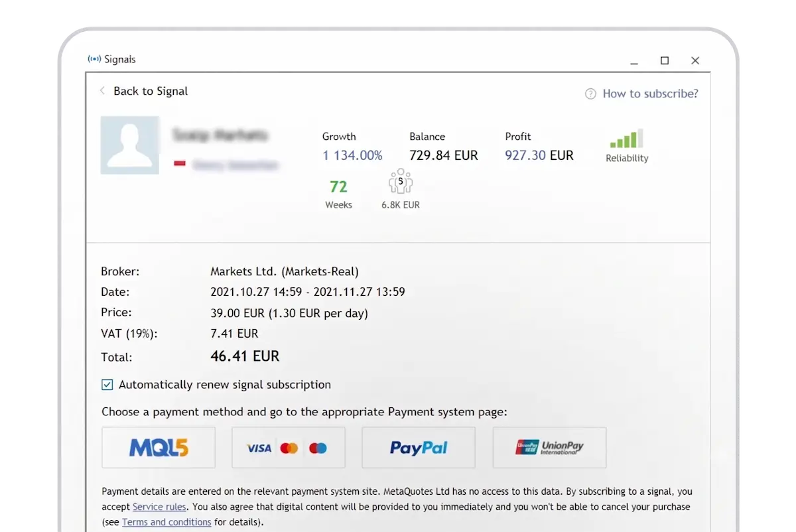This screenshot has width=796, height=532.
Task: Click the blurred signal provider name
Action: click(x=220, y=135)
